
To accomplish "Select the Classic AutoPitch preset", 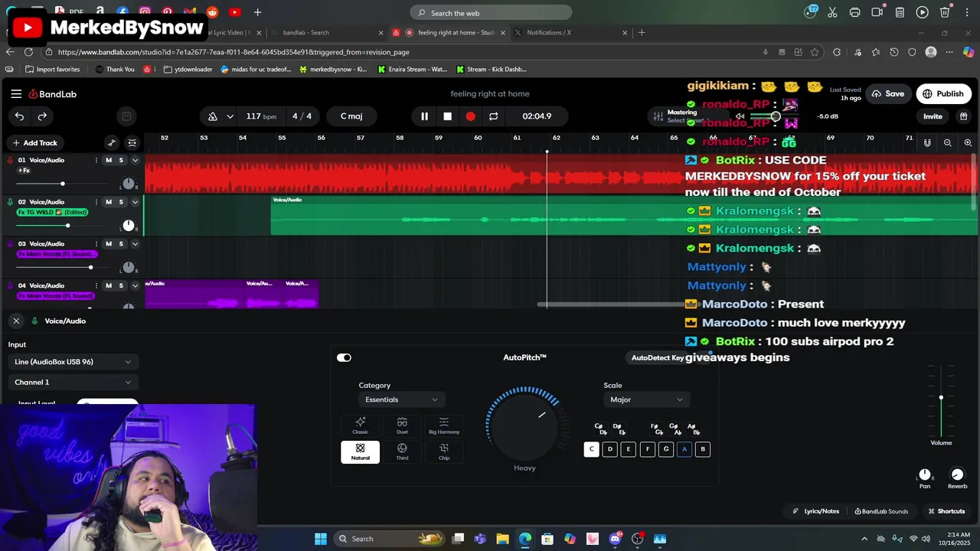I will coord(360,425).
